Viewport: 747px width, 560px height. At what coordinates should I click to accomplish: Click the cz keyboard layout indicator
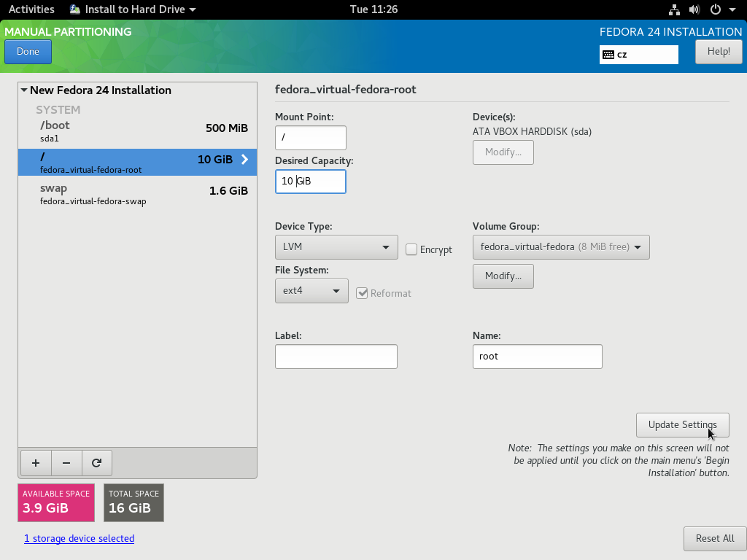pos(638,55)
